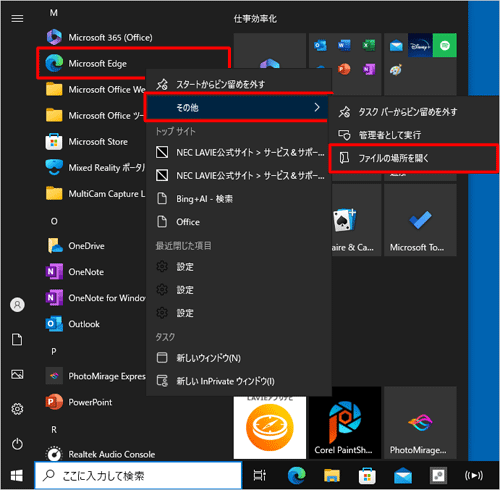Click the O letter section header
The image size is (500, 490).
click(x=54, y=221)
